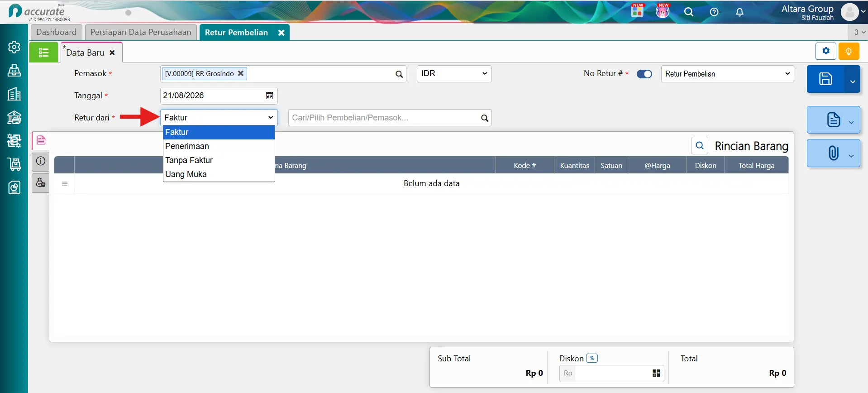Open the help question mark icon
This screenshot has height=393, width=868.
point(714,12)
